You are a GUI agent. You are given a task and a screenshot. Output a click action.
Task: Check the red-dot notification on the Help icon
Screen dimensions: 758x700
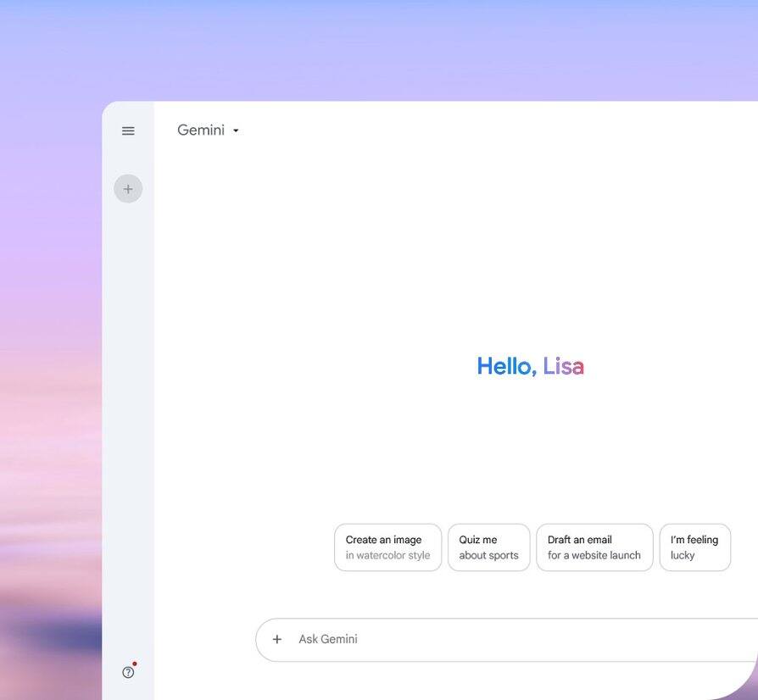pyautogui.click(x=133, y=663)
